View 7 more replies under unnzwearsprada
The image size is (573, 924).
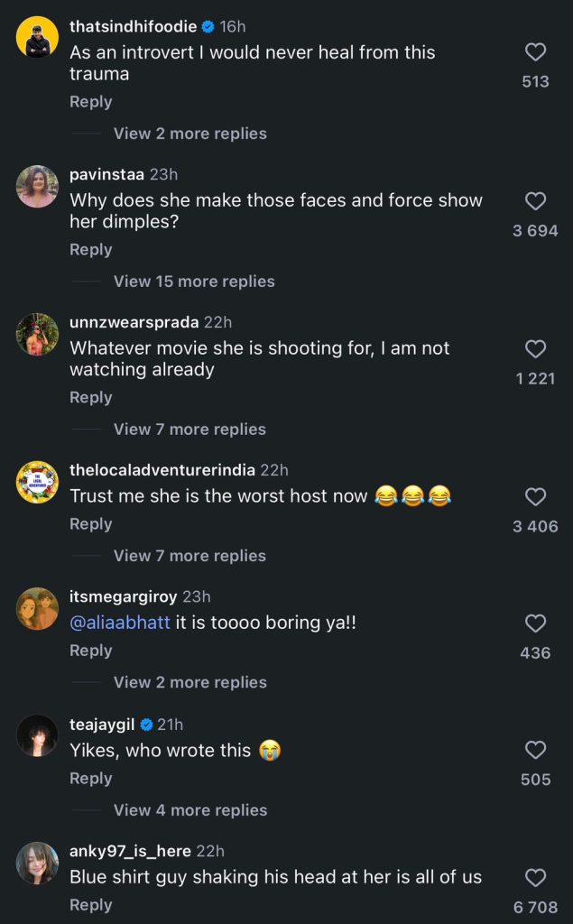pyautogui.click(x=189, y=430)
